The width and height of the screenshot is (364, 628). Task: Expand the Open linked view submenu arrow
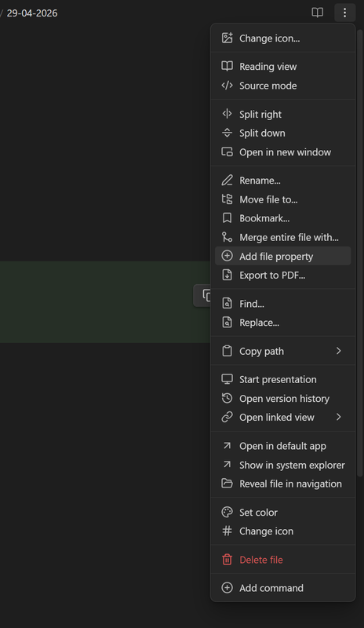click(x=339, y=417)
